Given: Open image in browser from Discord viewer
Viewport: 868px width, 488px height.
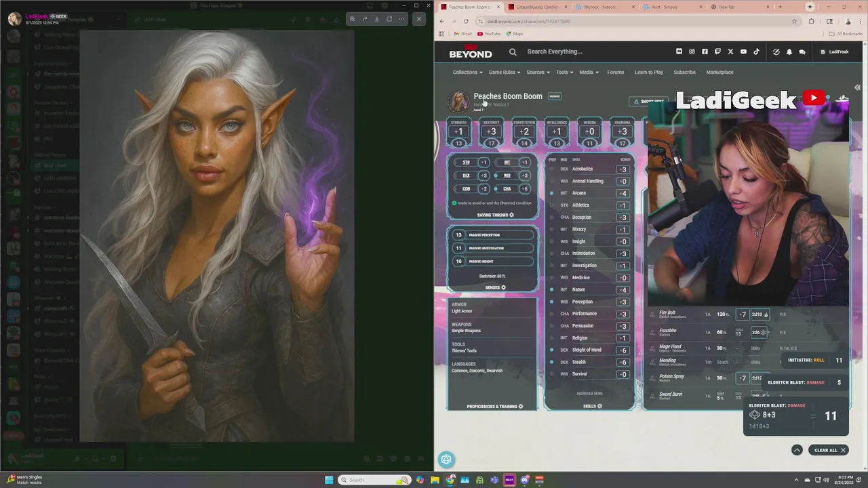Looking at the screenshot, I should (389, 19).
